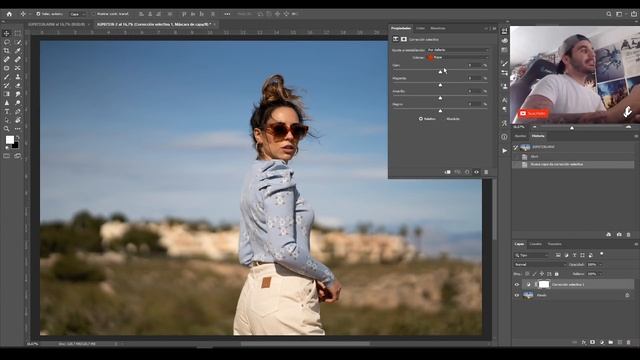The width and height of the screenshot is (640, 360).
Task: Click the Amarillo percentage input field
Action: click(474, 91)
